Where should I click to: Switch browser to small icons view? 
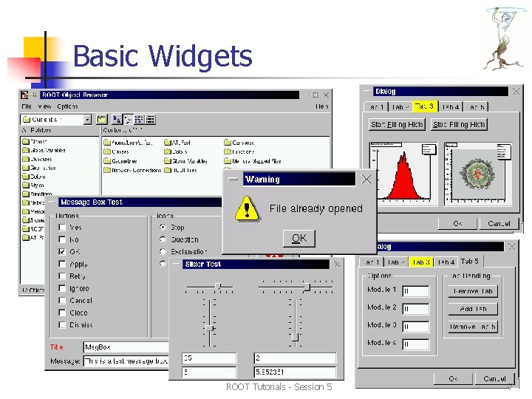pyautogui.click(x=128, y=120)
